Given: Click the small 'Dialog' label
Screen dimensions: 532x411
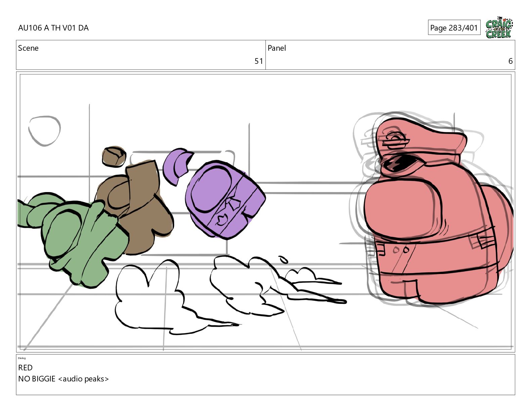Looking at the screenshot, I should click(x=22, y=358).
